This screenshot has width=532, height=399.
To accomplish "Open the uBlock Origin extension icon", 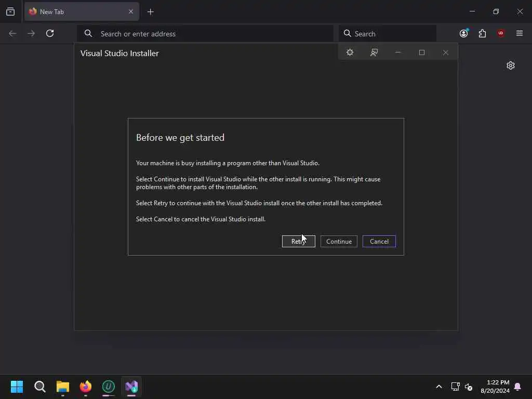I will 501,33.
